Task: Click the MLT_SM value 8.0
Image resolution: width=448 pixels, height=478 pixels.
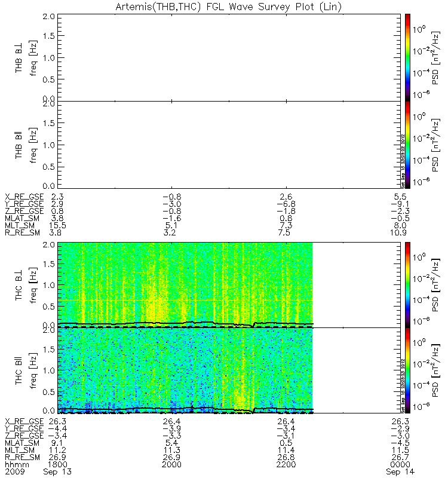Action: [400, 225]
